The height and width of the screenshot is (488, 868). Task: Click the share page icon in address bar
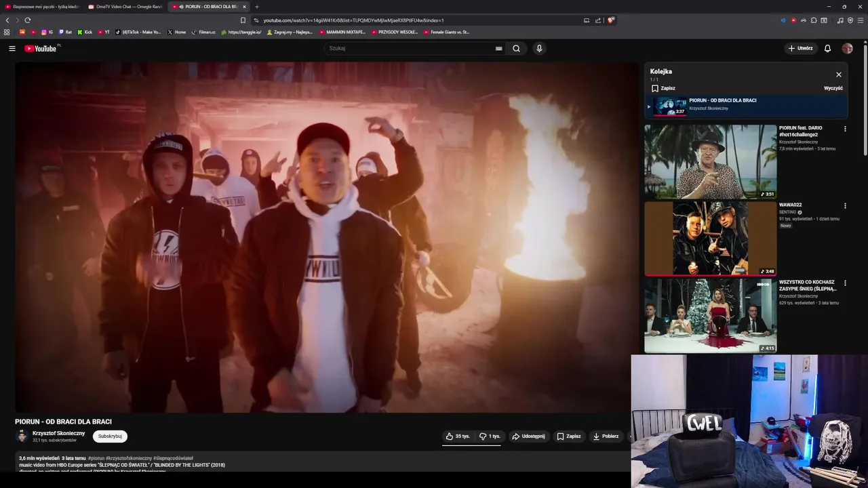[598, 20]
